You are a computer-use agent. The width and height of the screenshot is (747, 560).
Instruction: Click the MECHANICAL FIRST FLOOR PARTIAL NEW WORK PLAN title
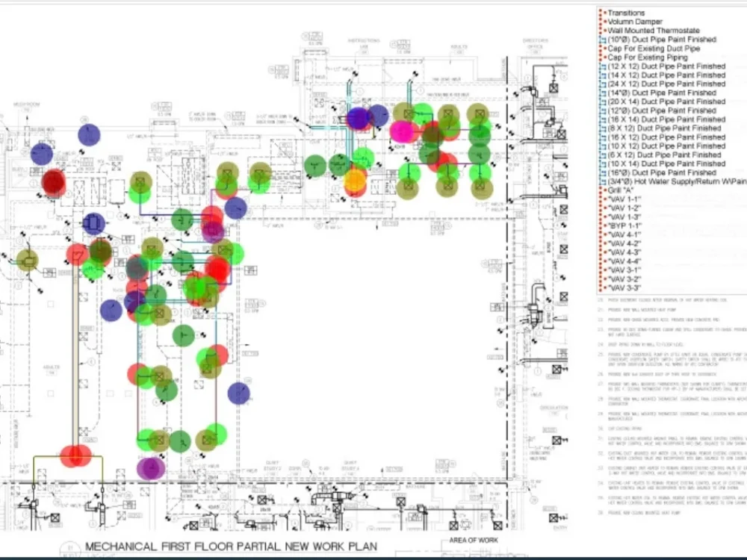(232, 546)
